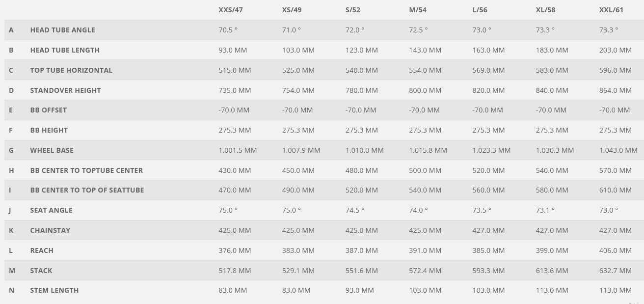Select the XS/49 size column header
The height and width of the screenshot is (304, 644).
[x=292, y=10]
